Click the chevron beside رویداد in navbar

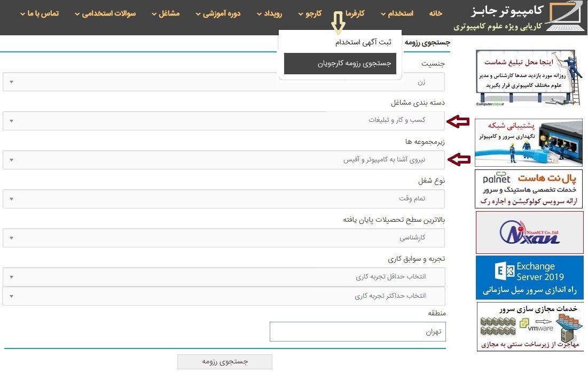coord(258,14)
